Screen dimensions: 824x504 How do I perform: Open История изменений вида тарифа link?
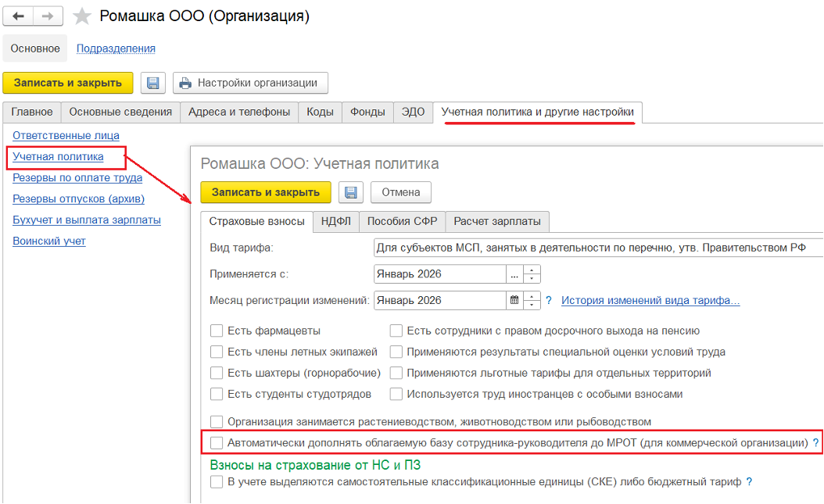pos(650,300)
